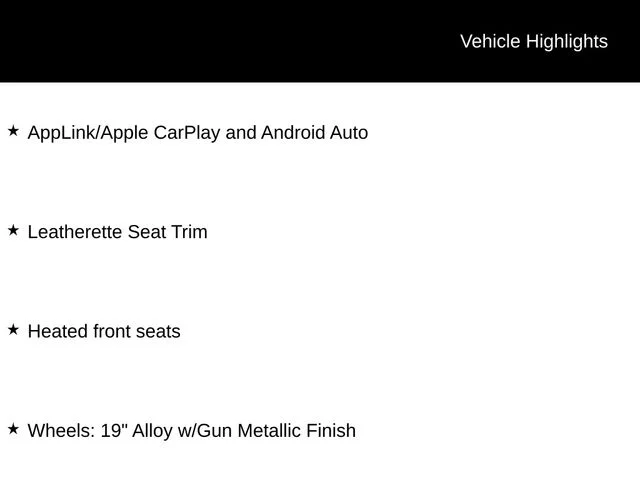The width and height of the screenshot is (640, 480).
Task: Select the star icon next to Wheels: 19" Alloy
Action: (13, 429)
